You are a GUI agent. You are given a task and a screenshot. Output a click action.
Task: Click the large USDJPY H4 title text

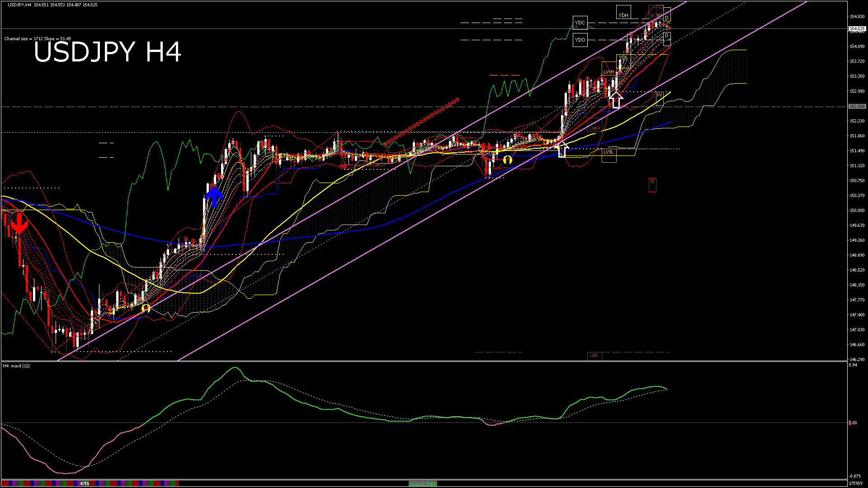point(108,52)
